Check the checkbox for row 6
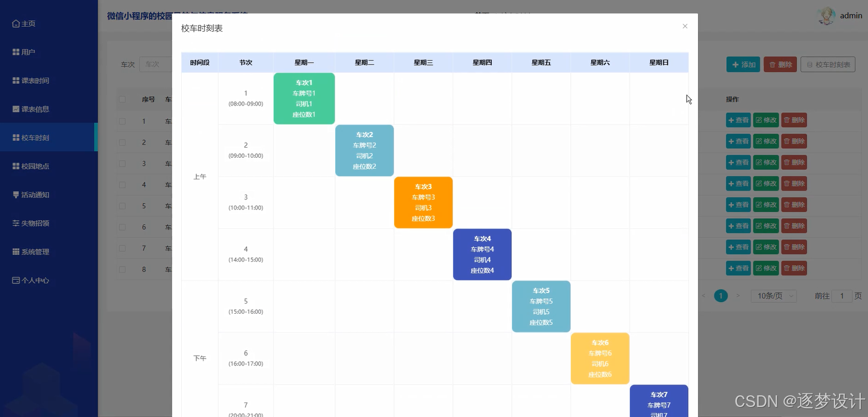The width and height of the screenshot is (868, 417). tap(122, 227)
